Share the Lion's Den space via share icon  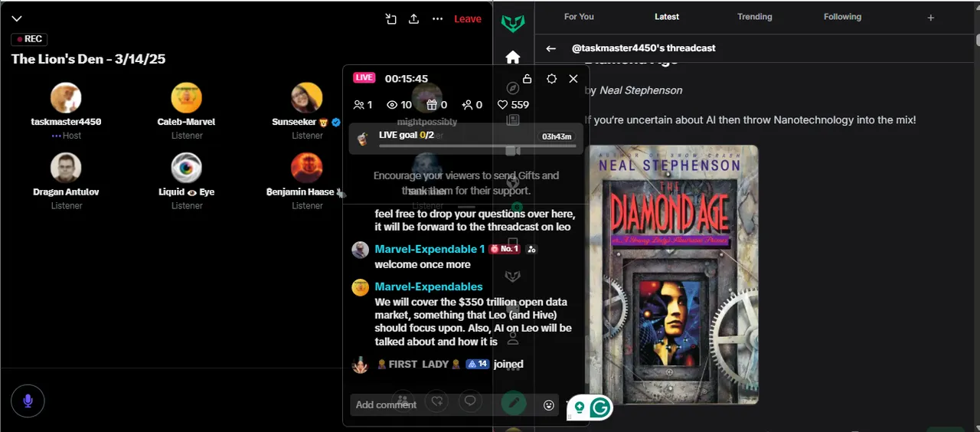coord(413,19)
